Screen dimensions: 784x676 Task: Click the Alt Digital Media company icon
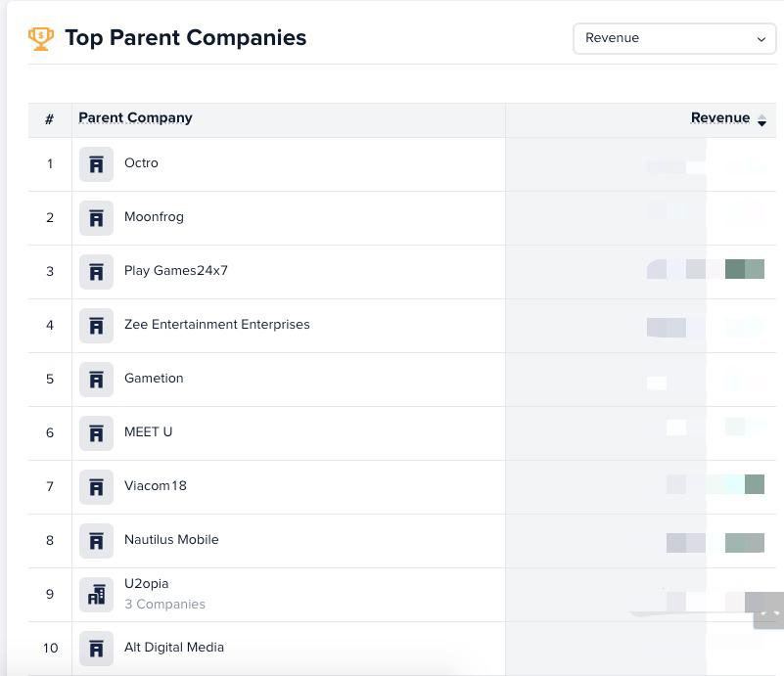96,649
